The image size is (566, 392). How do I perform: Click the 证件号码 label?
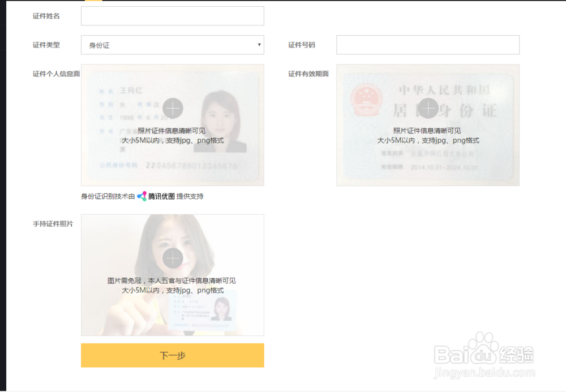(302, 45)
